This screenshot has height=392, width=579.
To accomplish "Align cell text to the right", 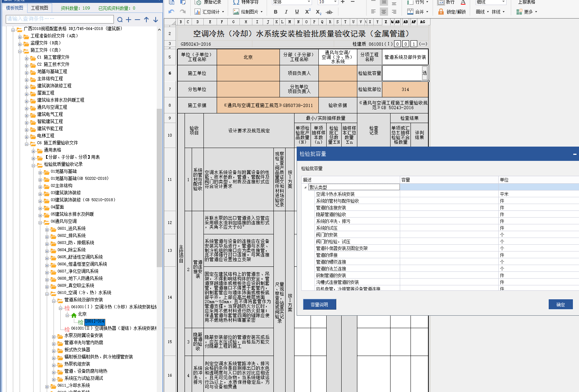I will pos(394,12).
